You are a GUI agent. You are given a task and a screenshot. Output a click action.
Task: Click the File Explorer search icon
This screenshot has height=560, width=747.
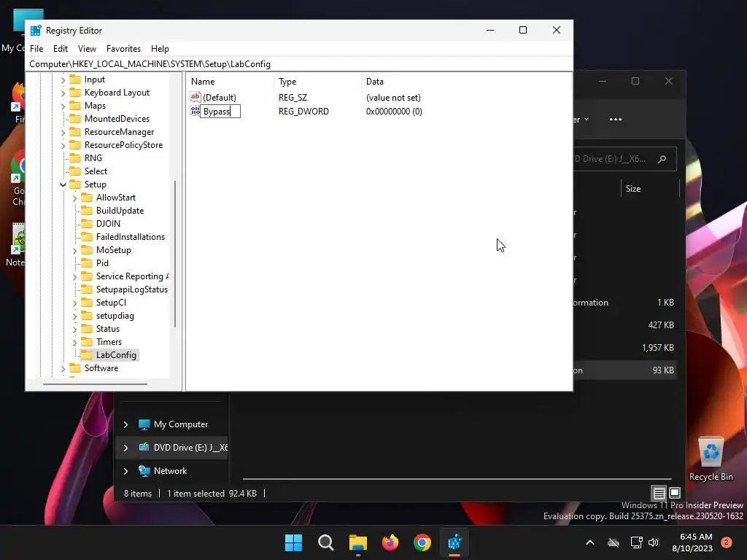click(662, 159)
